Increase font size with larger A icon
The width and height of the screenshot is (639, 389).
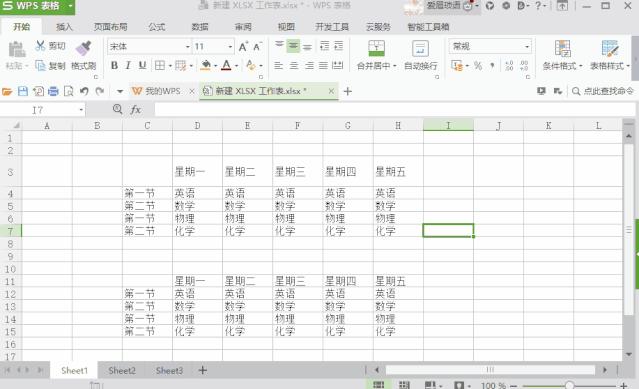pos(243,46)
